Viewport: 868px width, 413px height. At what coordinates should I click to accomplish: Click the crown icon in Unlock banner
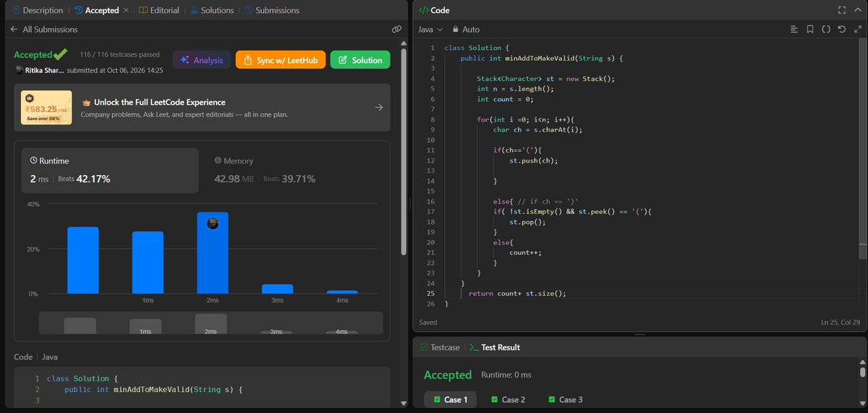[86, 103]
